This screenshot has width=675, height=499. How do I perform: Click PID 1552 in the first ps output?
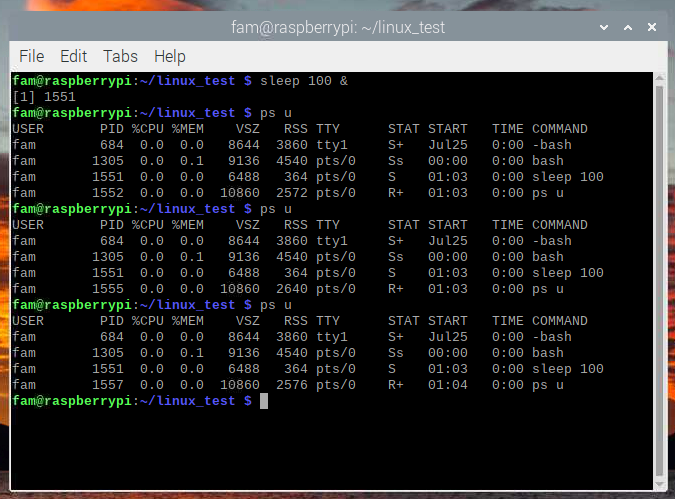tap(108, 193)
